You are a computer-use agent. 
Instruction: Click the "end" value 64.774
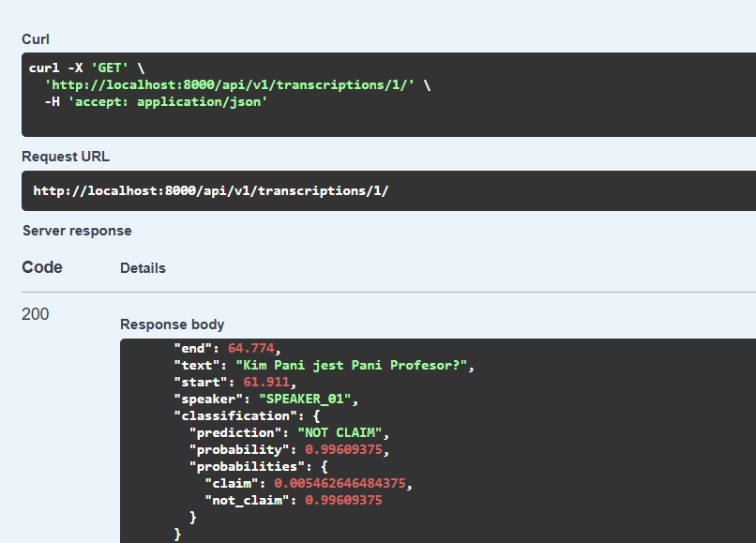(252, 349)
